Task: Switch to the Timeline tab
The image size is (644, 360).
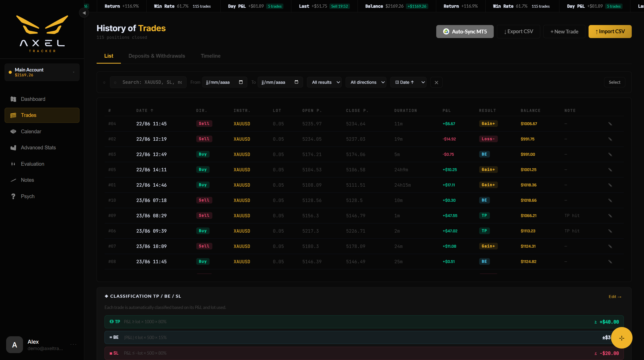Action: [x=211, y=56]
